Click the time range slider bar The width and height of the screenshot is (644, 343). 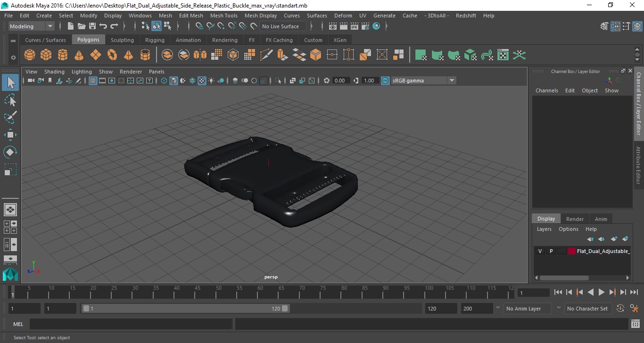[186, 309]
